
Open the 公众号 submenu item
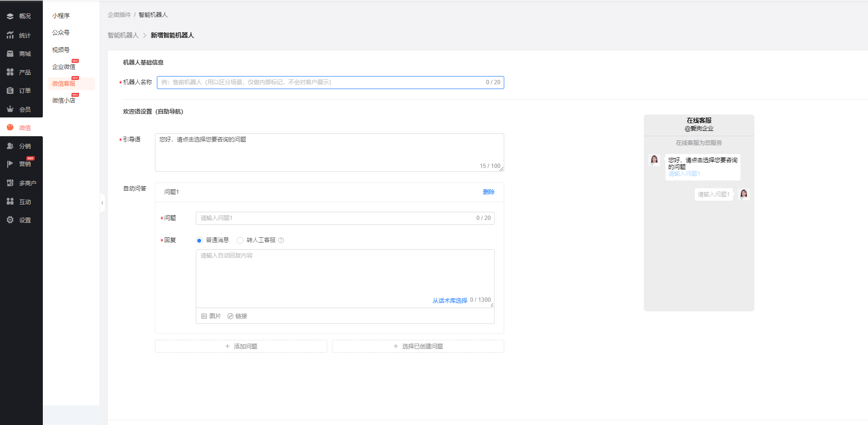(x=61, y=33)
